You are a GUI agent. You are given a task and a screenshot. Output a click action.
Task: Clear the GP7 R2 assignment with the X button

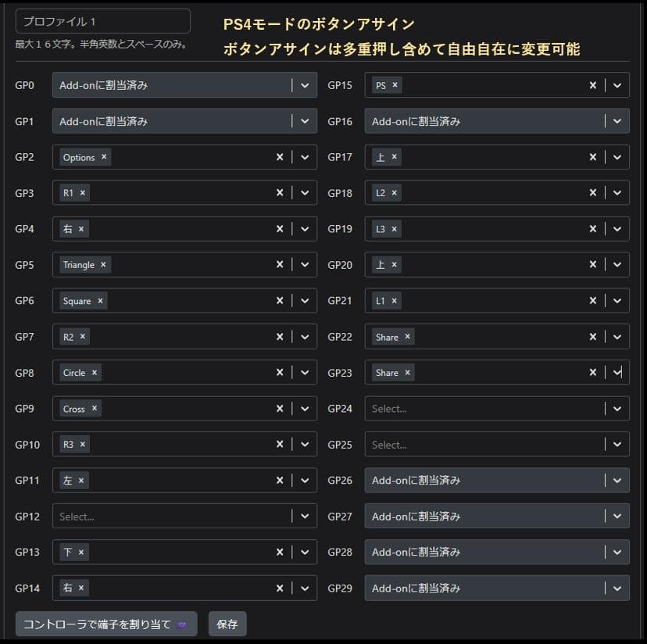pyautogui.click(x=280, y=336)
